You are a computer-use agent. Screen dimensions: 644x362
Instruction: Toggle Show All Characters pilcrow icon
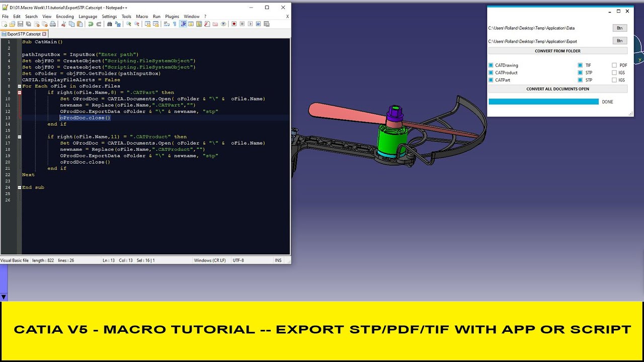coord(175,24)
